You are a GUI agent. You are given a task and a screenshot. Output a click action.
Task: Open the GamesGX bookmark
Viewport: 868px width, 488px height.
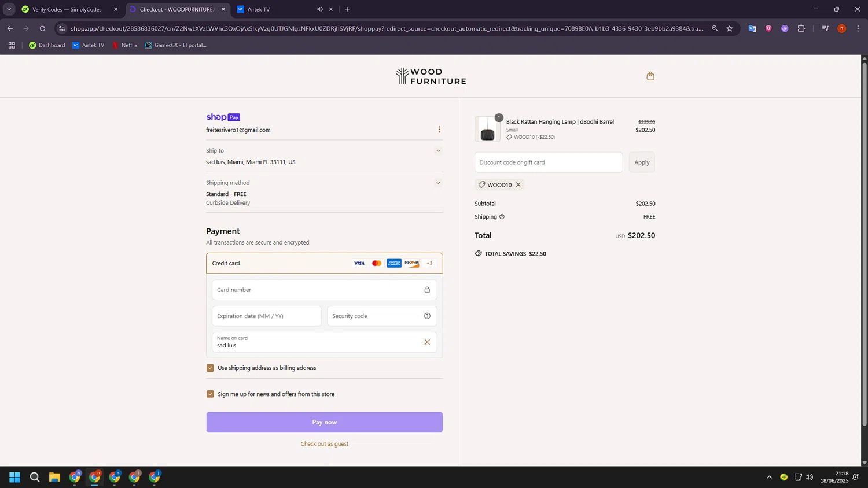(175, 45)
